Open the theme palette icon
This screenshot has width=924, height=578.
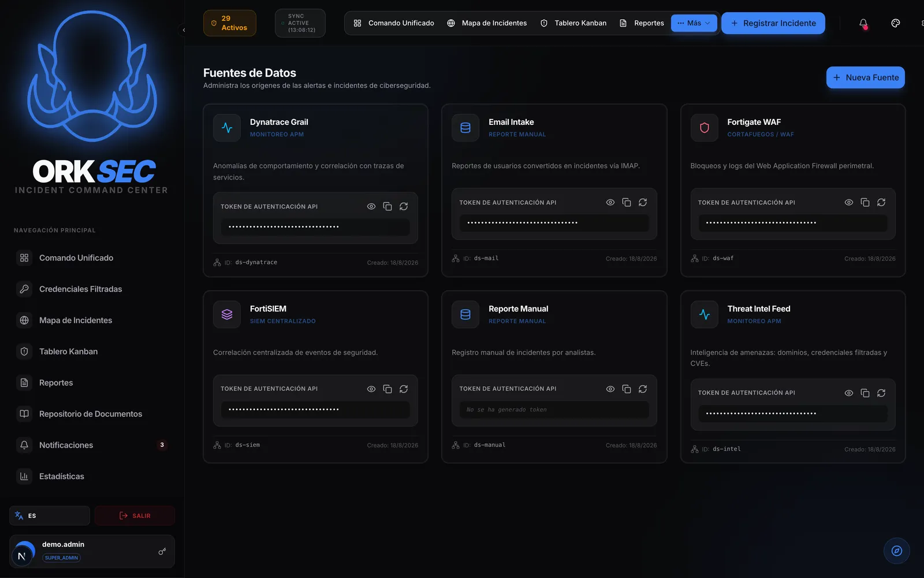coord(896,23)
